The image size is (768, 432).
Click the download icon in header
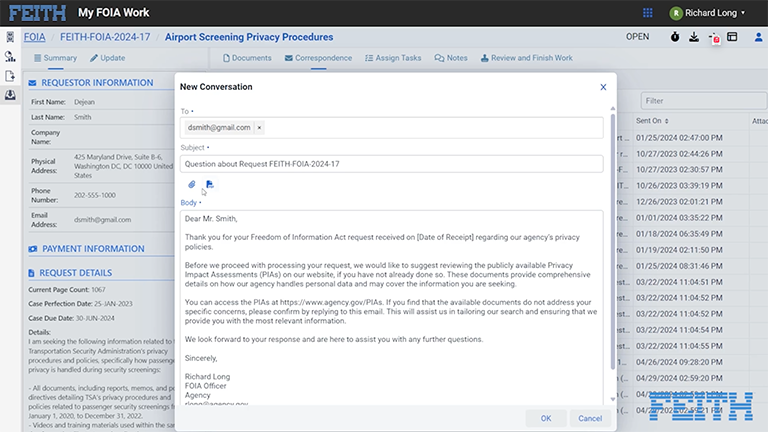click(694, 37)
